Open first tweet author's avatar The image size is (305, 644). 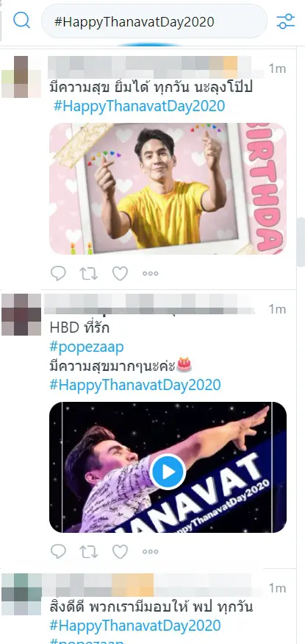[x=21, y=77]
